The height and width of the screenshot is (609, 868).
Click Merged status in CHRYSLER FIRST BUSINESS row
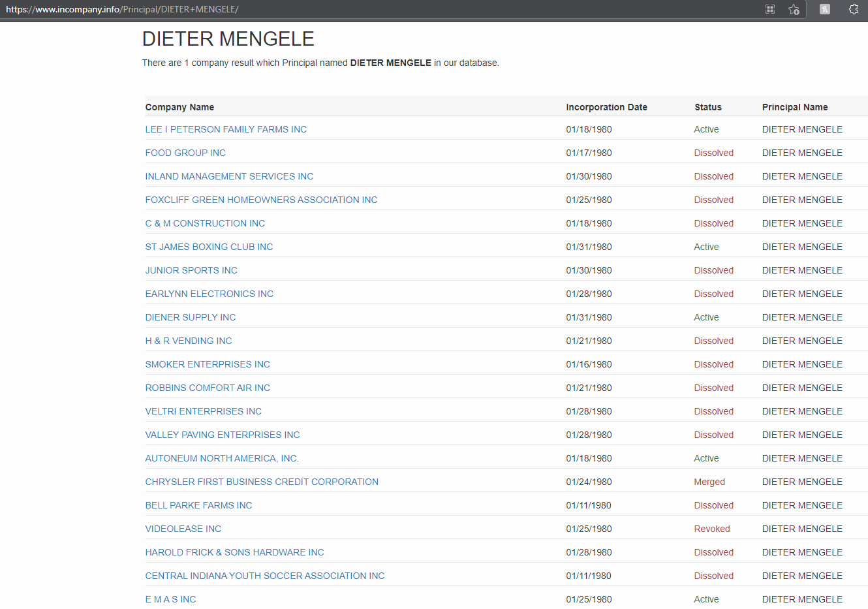pyautogui.click(x=709, y=482)
